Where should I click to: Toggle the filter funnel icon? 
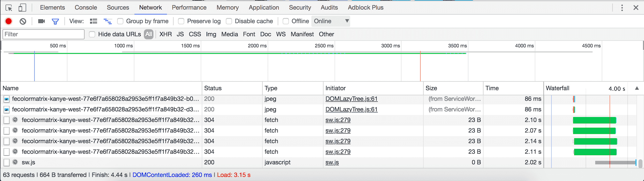[55, 21]
